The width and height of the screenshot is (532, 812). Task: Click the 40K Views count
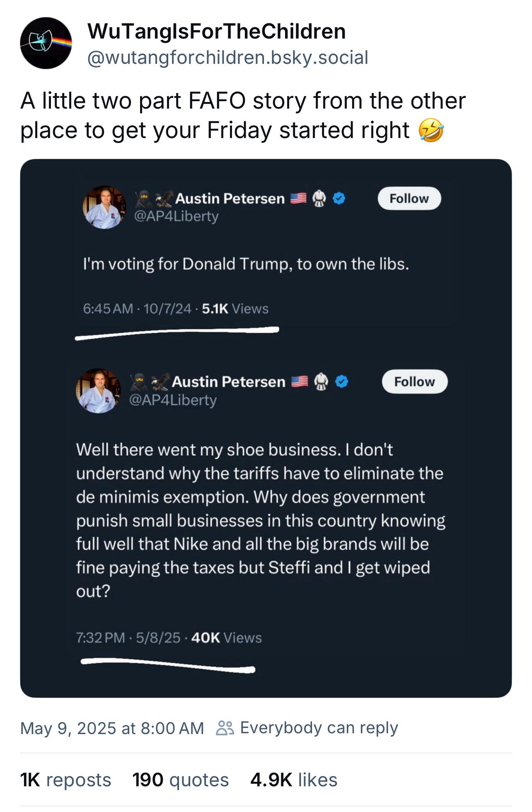tap(226, 637)
